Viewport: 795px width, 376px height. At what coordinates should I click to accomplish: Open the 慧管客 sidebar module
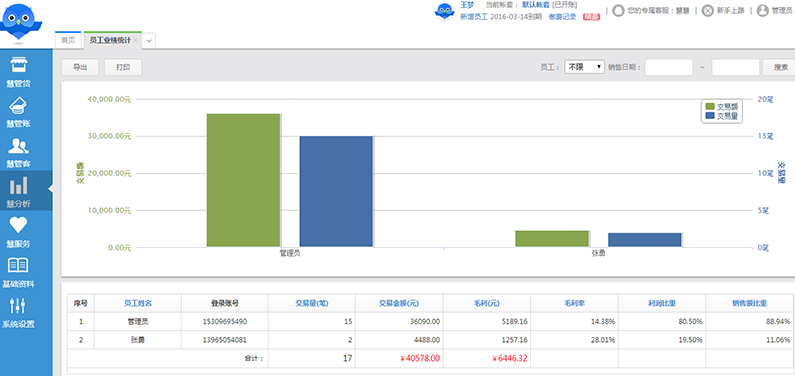(x=19, y=152)
